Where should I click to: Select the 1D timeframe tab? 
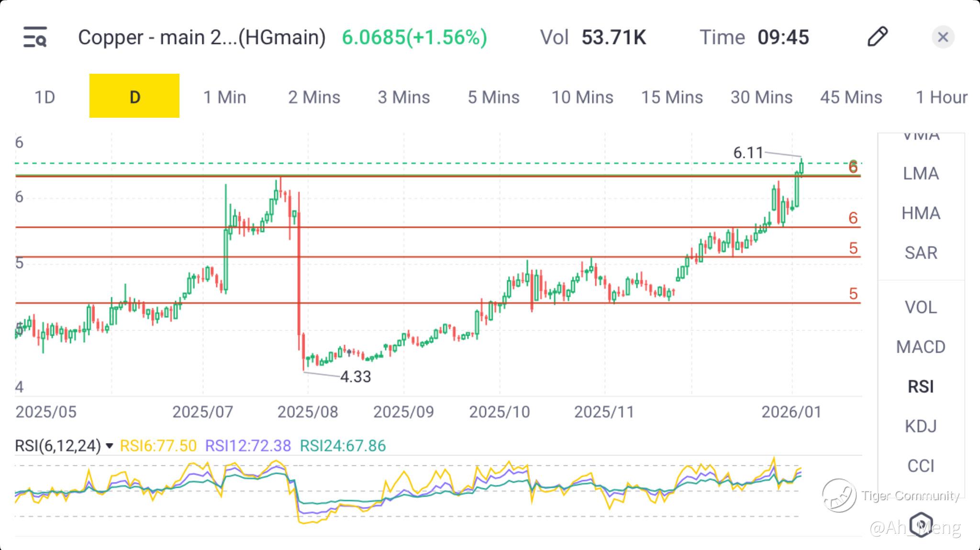(45, 97)
